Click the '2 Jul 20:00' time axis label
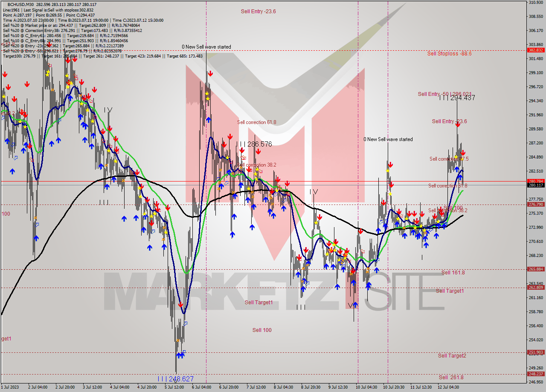This screenshot has height=392, width=546. coord(65,388)
